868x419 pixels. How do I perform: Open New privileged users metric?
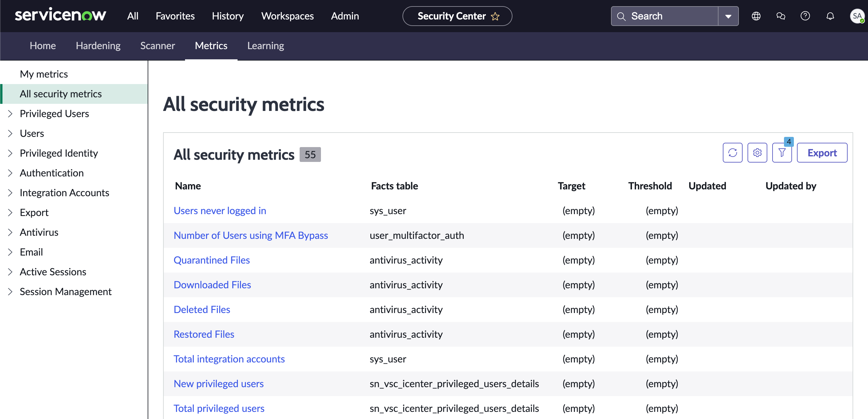(219, 383)
